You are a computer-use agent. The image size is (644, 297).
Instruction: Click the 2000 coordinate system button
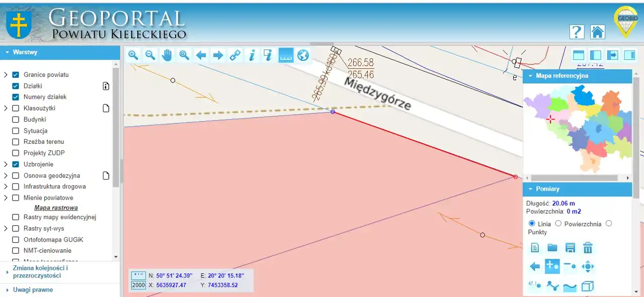coord(138,285)
